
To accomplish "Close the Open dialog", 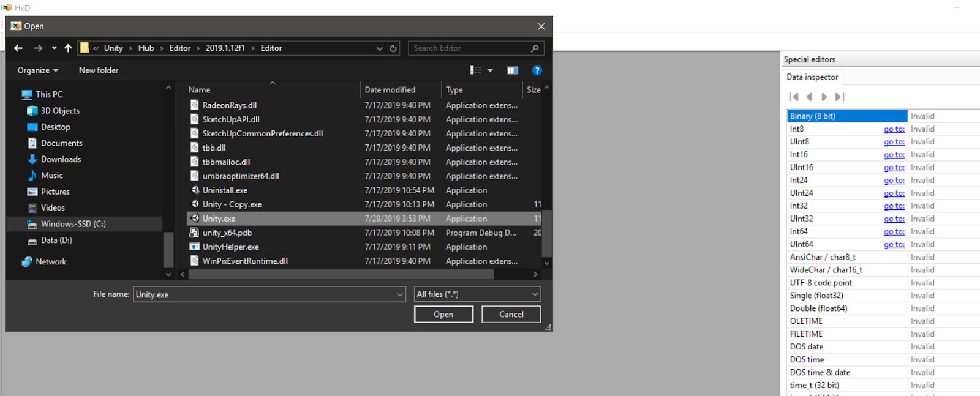I will click(541, 26).
